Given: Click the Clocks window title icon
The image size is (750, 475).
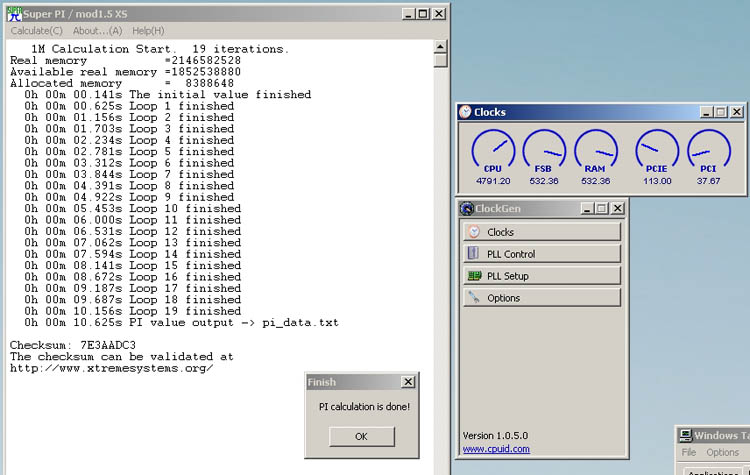Looking at the screenshot, I should click(465, 112).
